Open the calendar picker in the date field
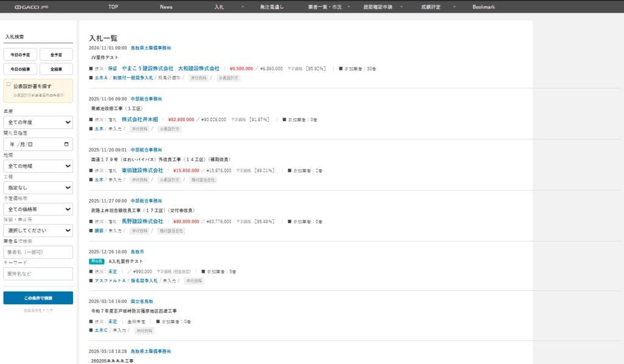624x364 pixels. coord(66,144)
